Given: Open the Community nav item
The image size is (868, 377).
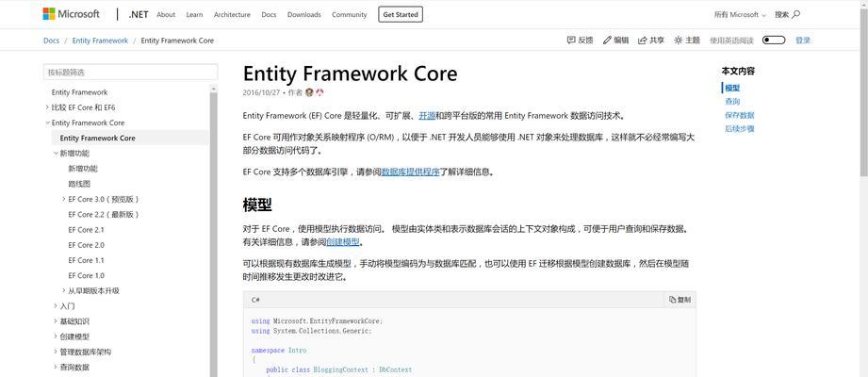Looking at the screenshot, I should point(350,15).
